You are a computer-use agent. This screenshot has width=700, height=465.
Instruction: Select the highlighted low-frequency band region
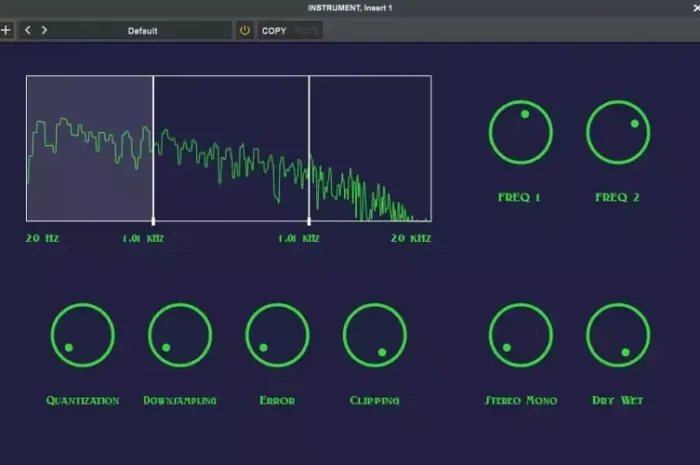coord(89,148)
